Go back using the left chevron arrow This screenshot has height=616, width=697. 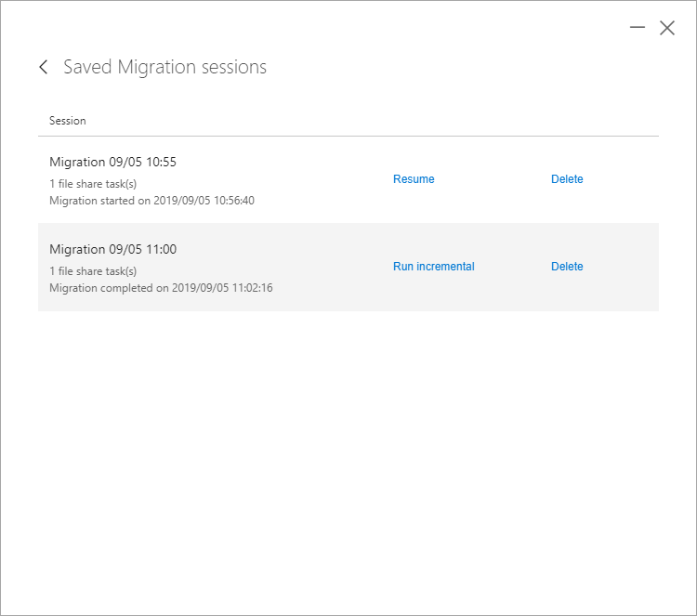(43, 67)
